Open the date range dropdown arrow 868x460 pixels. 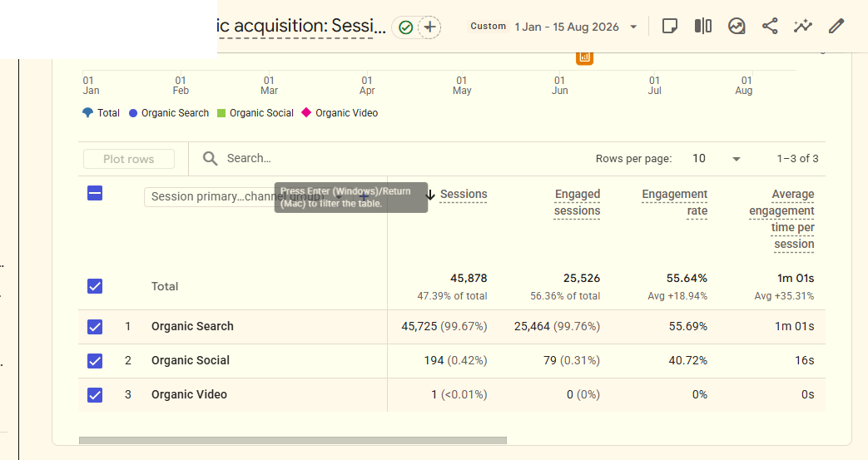click(633, 27)
